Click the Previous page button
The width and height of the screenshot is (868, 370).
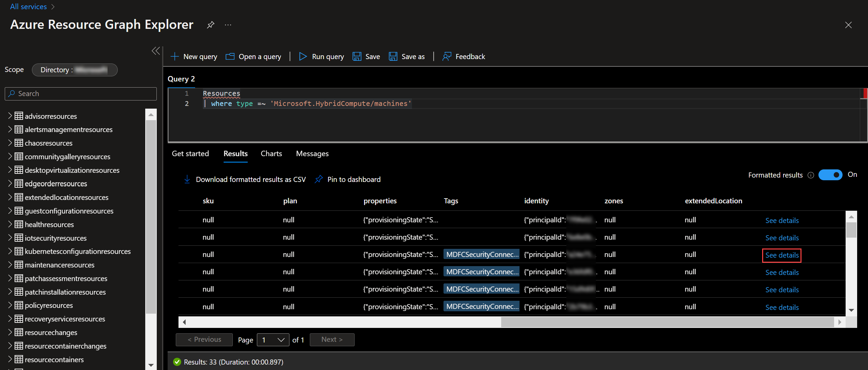[204, 340]
